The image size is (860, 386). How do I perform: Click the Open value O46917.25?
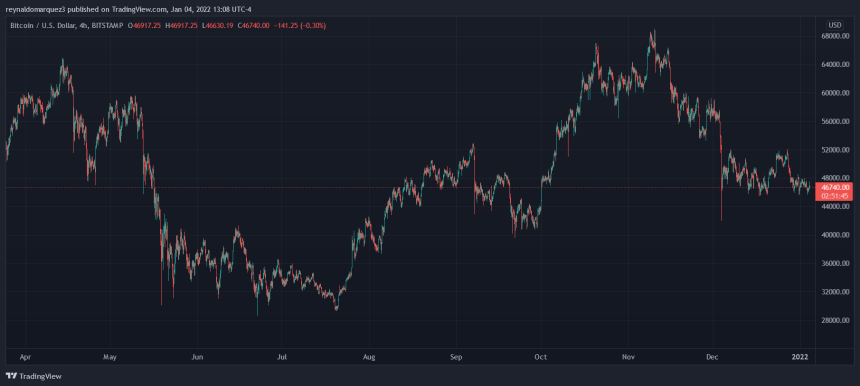[144, 26]
